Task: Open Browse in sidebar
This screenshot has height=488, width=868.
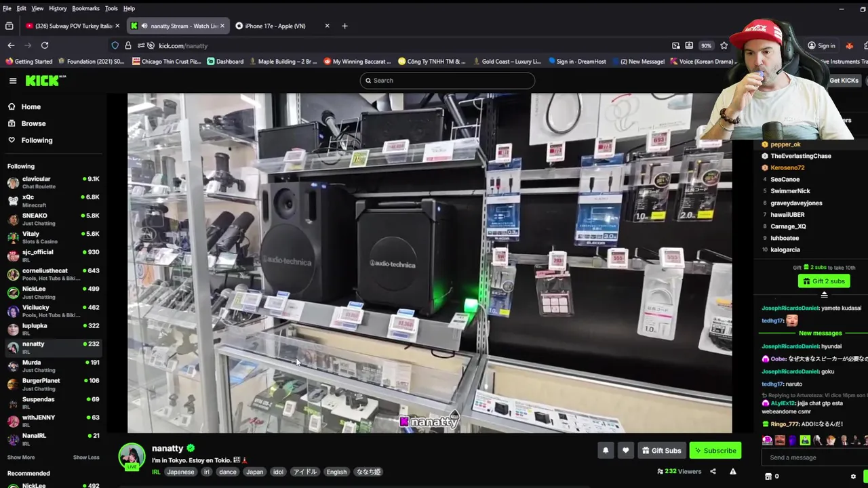Action: pos(33,123)
